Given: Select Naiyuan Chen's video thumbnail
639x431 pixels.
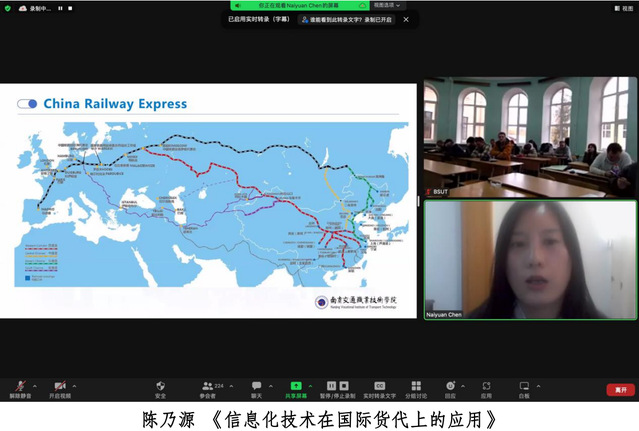Looking at the screenshot, I should point(530,260).
